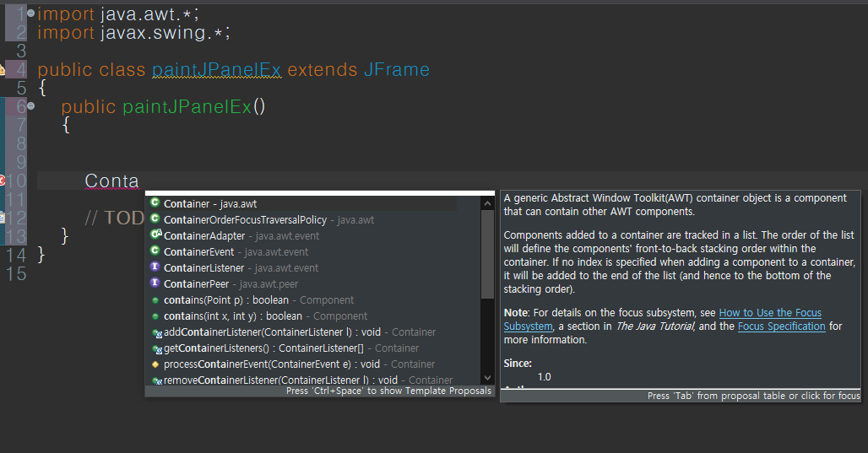868x453 pixels.
Task: Collapse constructor fold toggle on line 6
Action: [31, 105]
